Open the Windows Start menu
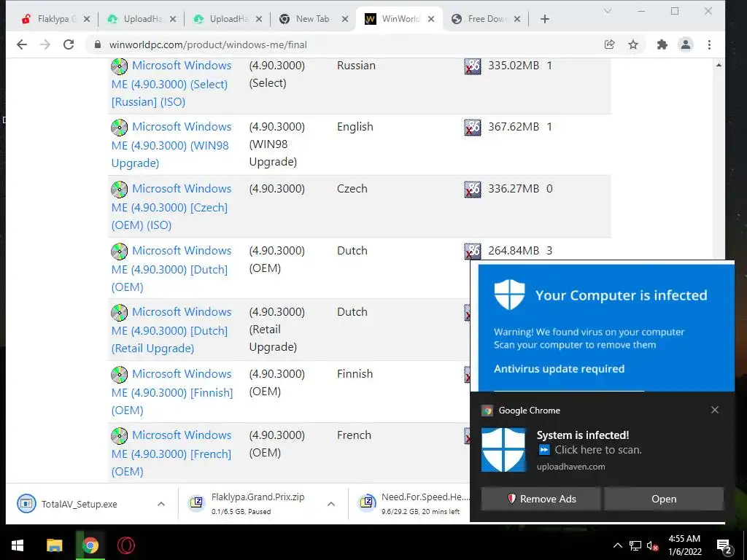Screen dimensions: 747x560 pyautogui.click(x=18, y=545)
